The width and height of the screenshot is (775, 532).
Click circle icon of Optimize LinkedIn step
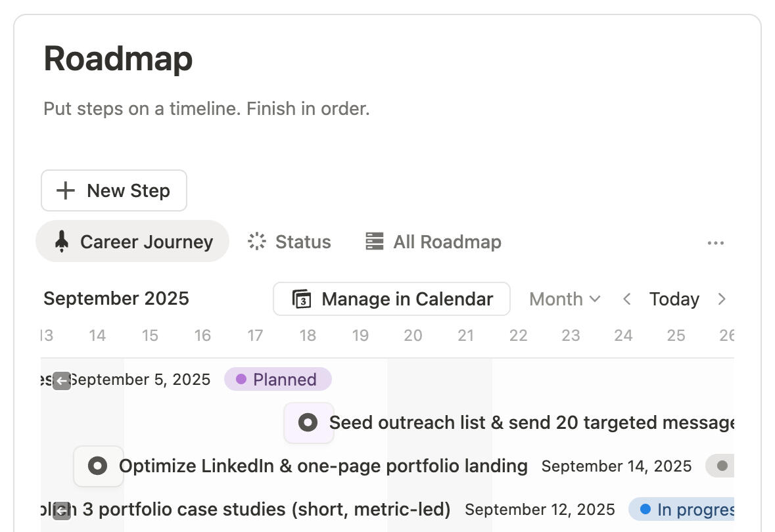98,466
